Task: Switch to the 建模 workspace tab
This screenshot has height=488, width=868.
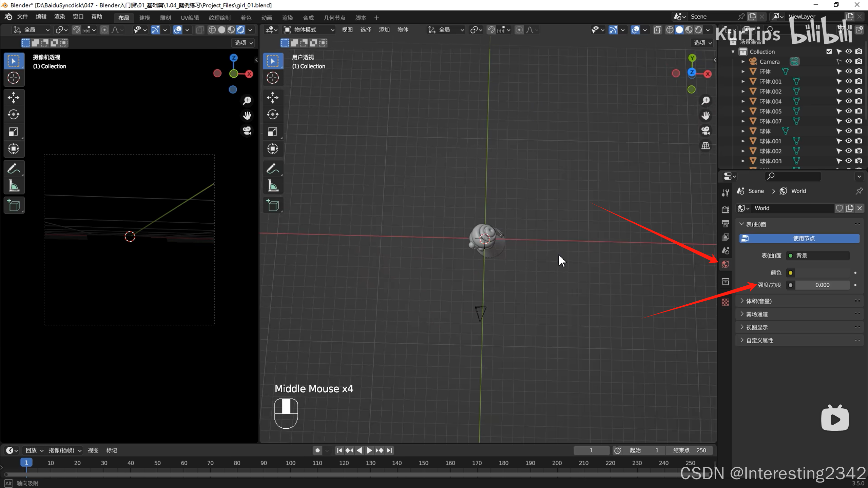Action: (144, 18)
